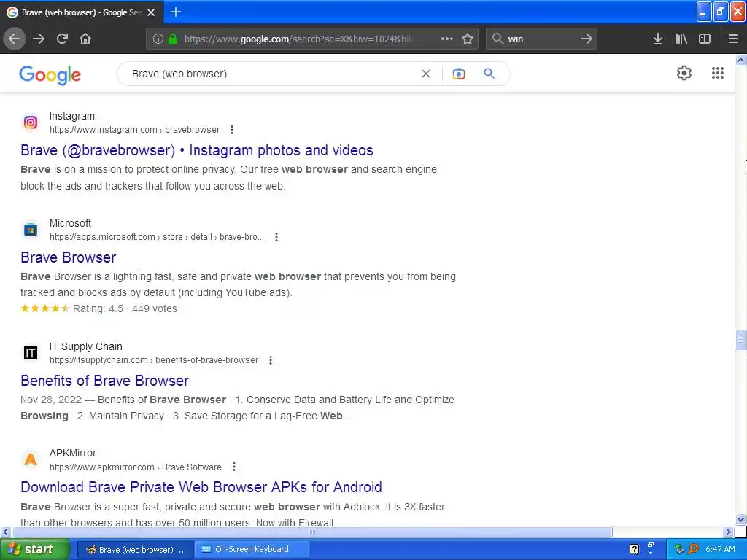Click the horizontal scrollbar right arrow
747x560 pixels.
tap(728, 532)
